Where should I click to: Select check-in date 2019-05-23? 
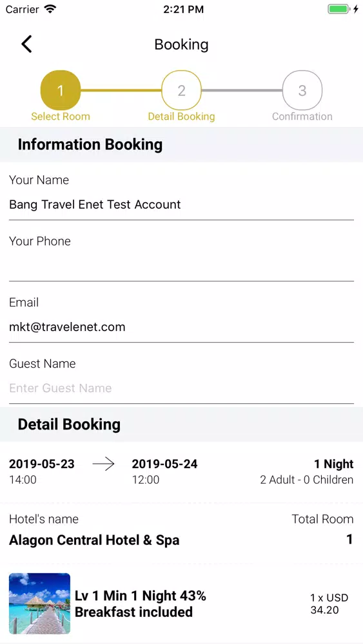pyautogui.click(x=41, y=464)
